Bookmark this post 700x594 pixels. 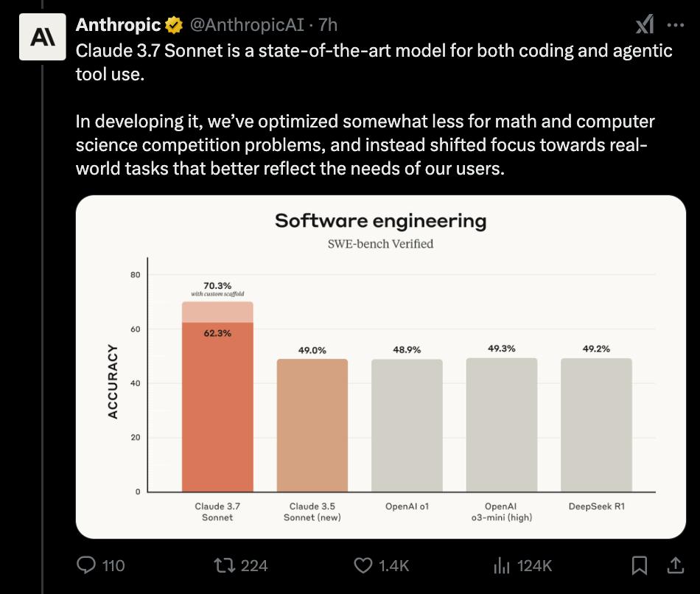[640, 565]
